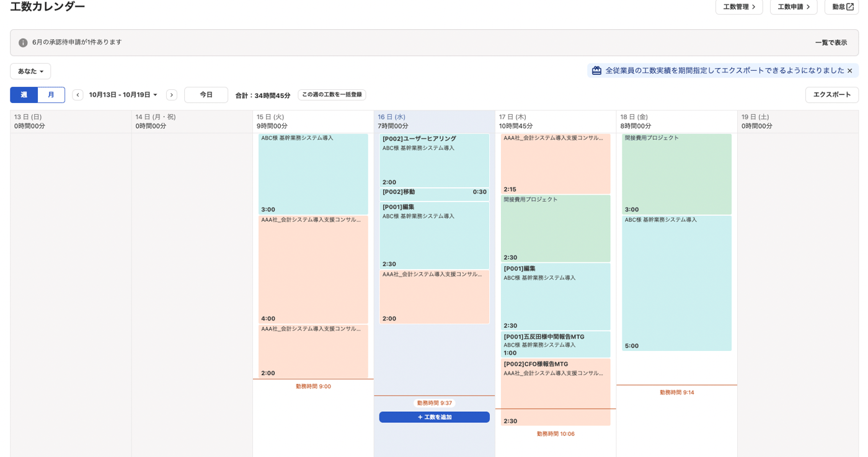
Task: Click 勤務時間 9:14 label on Friday
Action: (677, 393)
